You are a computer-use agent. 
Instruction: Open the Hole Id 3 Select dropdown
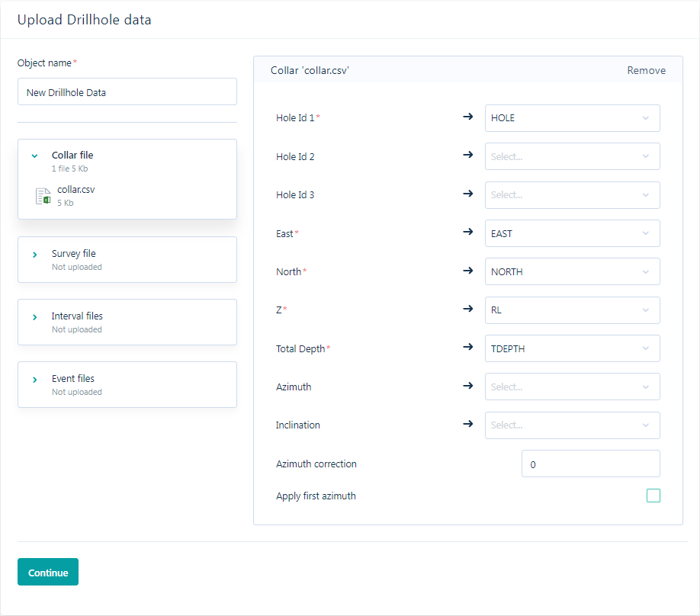(x=573, y=195)
